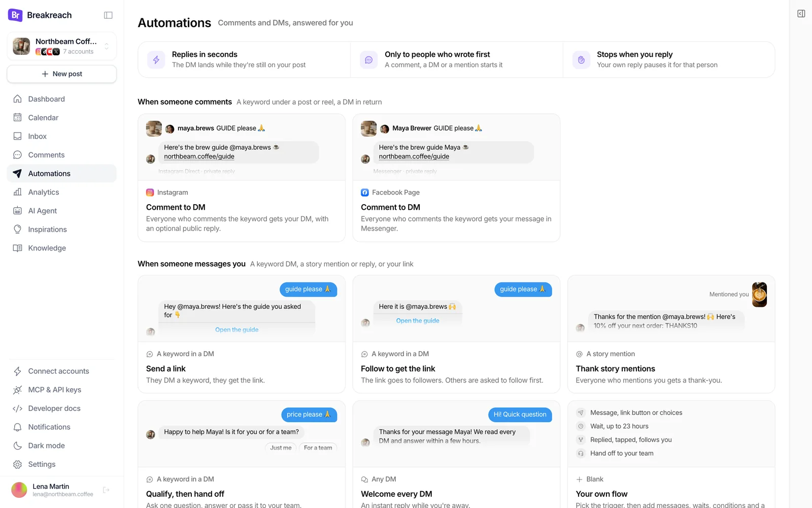The height and width of the screenshot is (508, 812).
Task: Click the Connect accounts lightning icon
Action: (17, 371)
